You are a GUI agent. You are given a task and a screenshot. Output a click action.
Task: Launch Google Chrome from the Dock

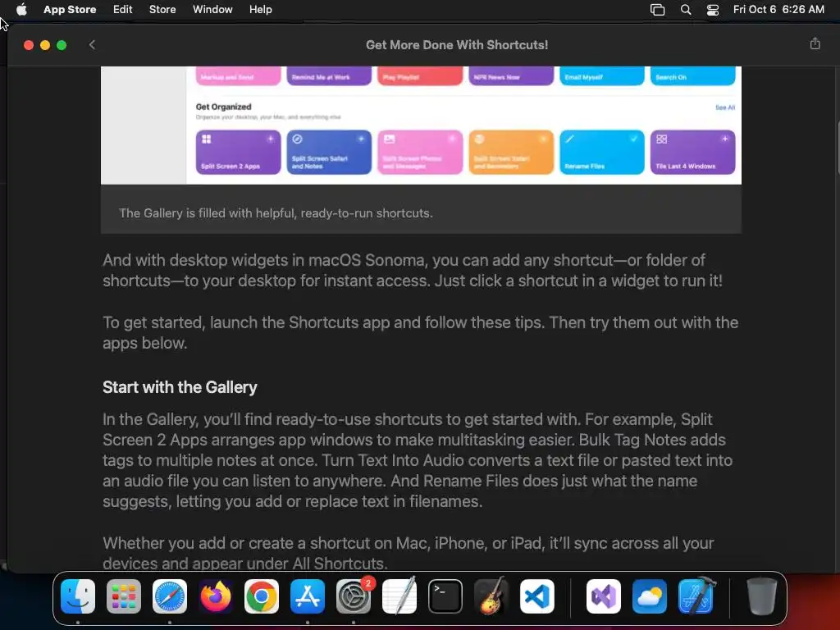click(262, 596)
